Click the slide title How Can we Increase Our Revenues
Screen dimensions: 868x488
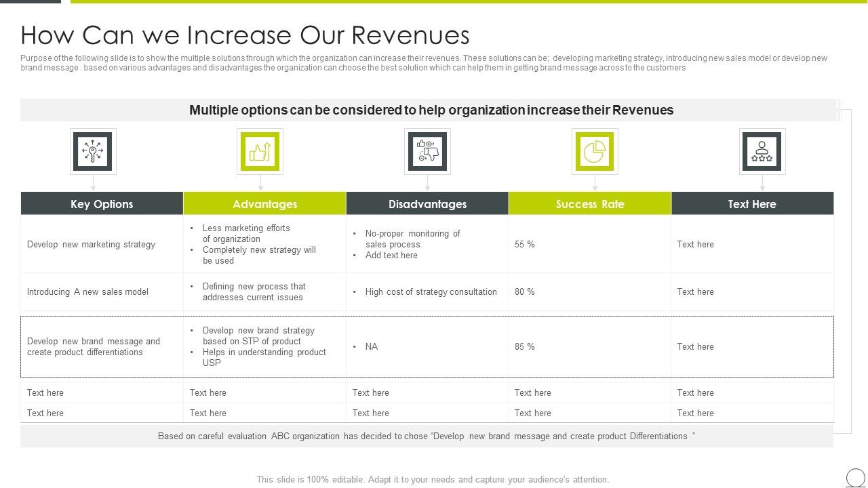(x=245, y=35)
